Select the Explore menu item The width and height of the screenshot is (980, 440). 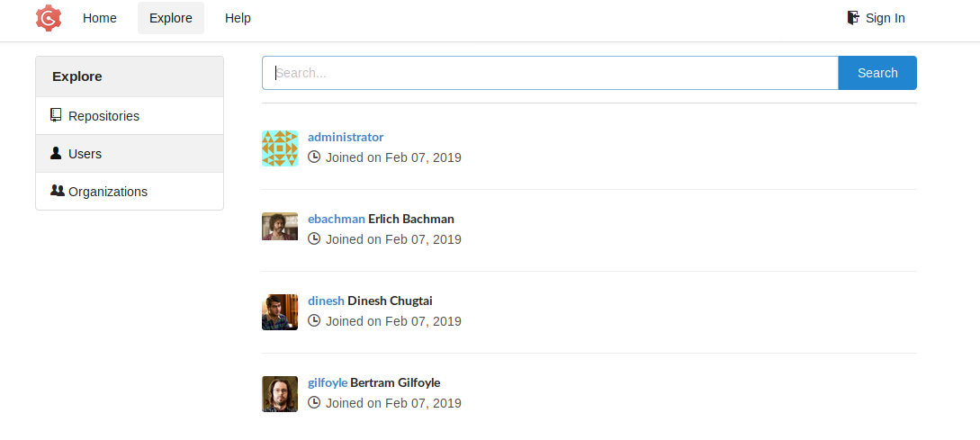171,18
